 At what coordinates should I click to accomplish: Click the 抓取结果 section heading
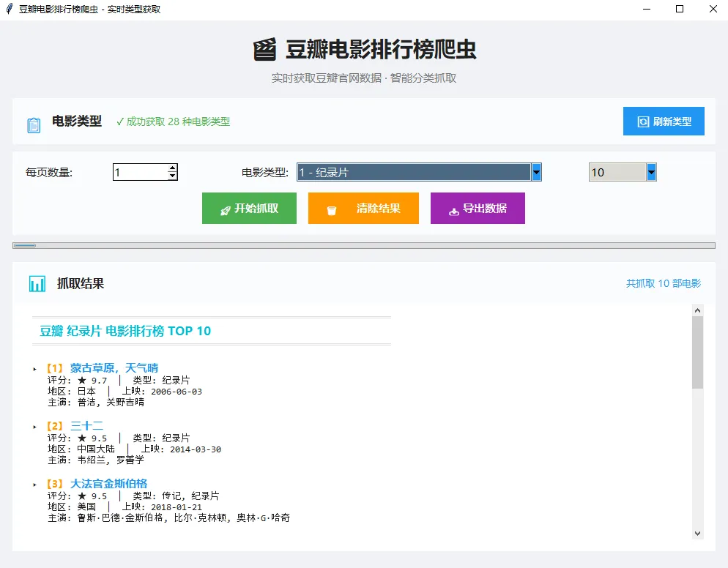[x=81, y=283]
